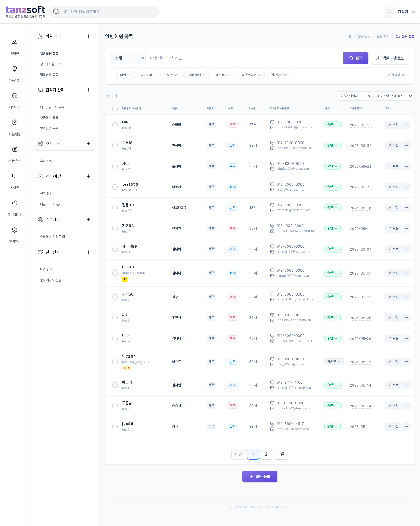Open the 체험단 sidebar icon
The image size is (420, 526).
(x=15, y=42)
